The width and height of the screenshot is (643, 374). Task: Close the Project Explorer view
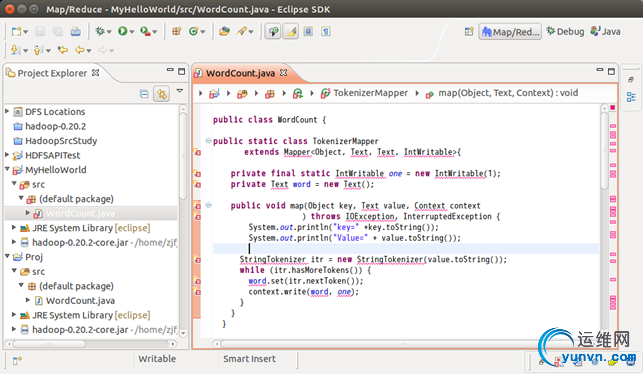[96, 73]
